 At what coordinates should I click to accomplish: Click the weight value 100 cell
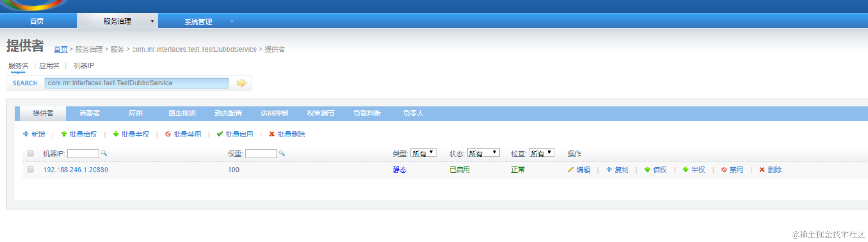pyautogui.click(x=234, y=170)
